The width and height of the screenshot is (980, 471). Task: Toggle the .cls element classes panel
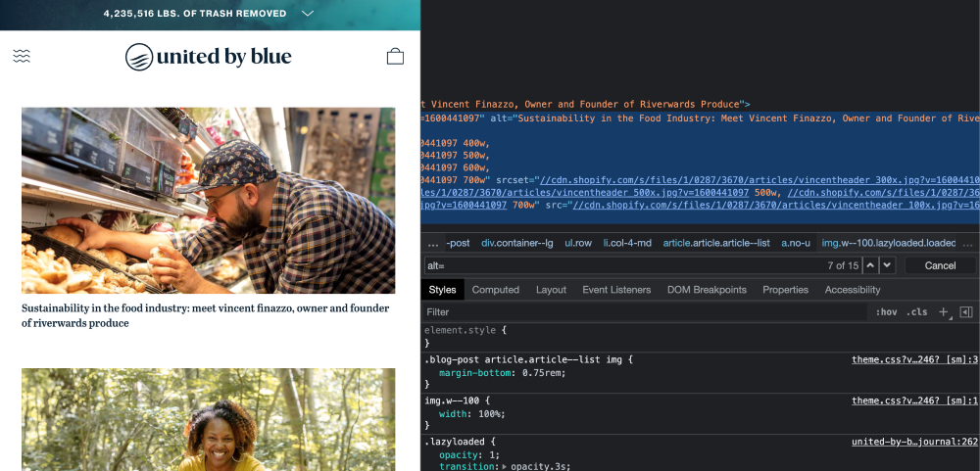point(917,311)
